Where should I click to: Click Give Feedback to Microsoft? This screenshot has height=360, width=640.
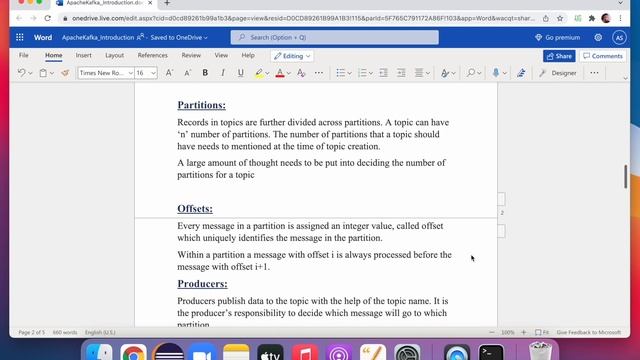click(x=589, y=332)
